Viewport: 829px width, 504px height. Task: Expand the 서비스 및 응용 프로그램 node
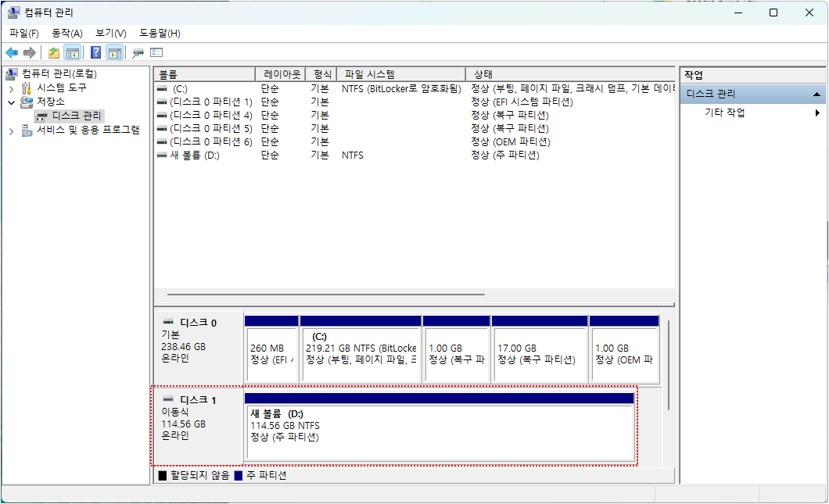[x=11, y=130]
